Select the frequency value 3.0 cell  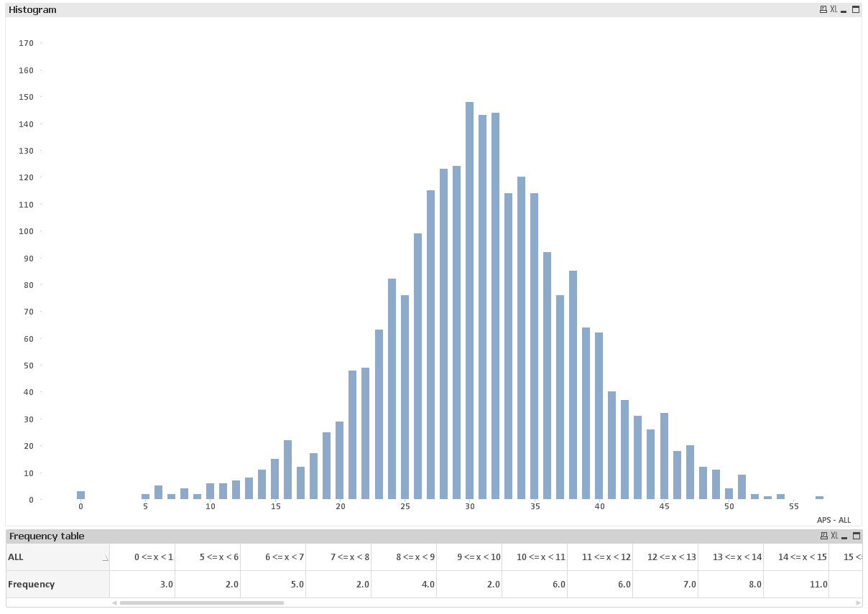165,584
